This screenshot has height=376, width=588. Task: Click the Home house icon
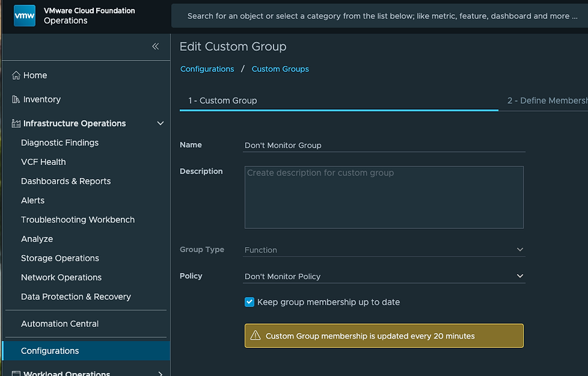(x=16, y=75)
